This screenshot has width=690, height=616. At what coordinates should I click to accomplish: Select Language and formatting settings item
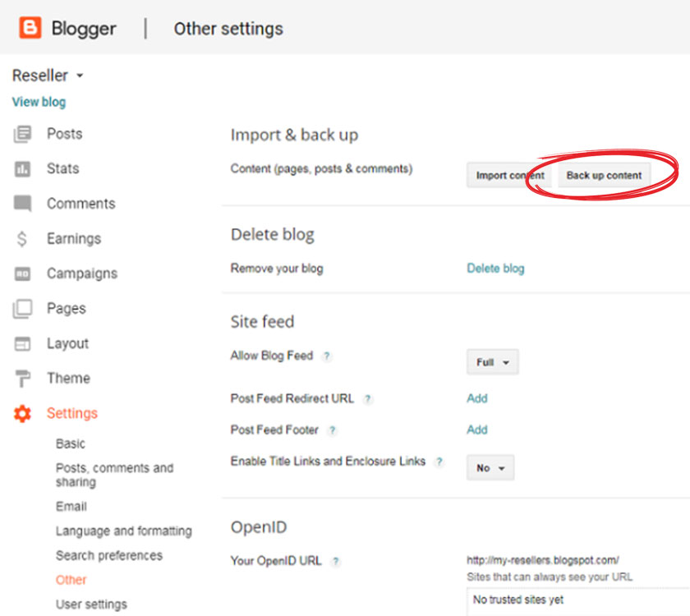coord(123,531)
